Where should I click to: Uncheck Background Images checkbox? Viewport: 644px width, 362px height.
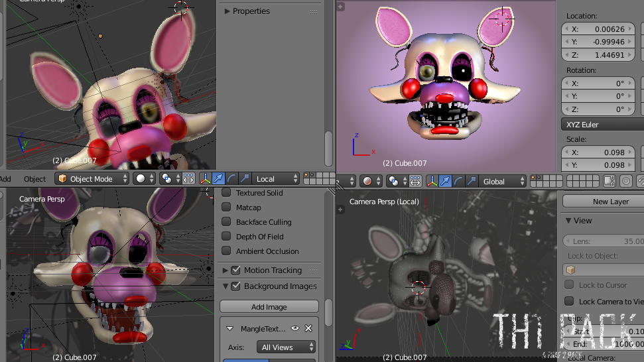(235, 286)
